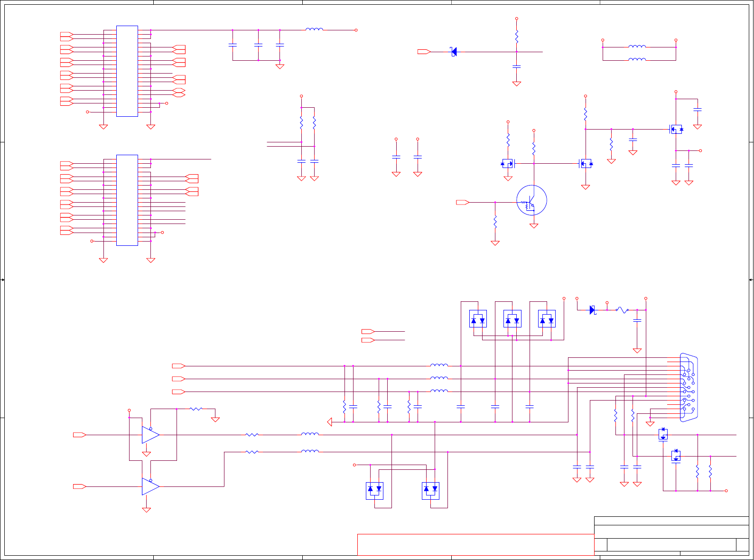The image size is (754, 560).
Task: Select the middle of three dual-diode packages
Action: click(x=512, y=319)
